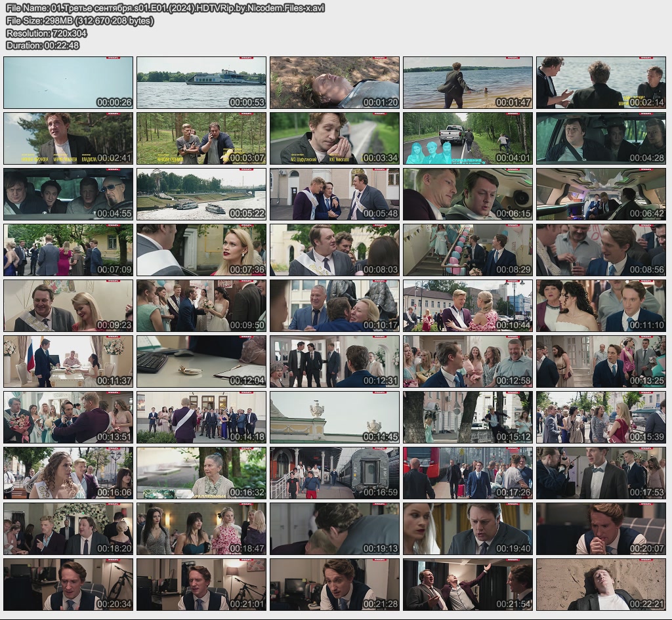This screenshot has height=620, width=672.
Task: Select the desk rings frame at 00:12:04
Action: [x=201, y=362]
